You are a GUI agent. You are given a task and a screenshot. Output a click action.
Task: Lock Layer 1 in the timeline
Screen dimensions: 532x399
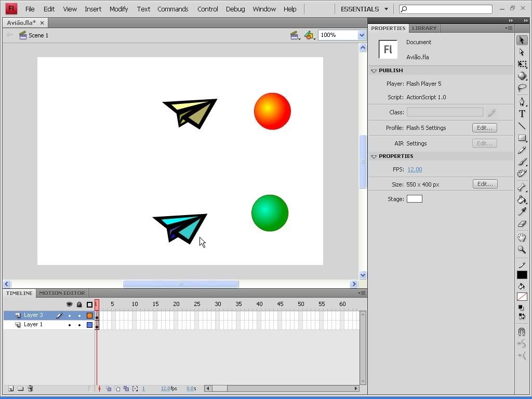click(x=79, y=325)
